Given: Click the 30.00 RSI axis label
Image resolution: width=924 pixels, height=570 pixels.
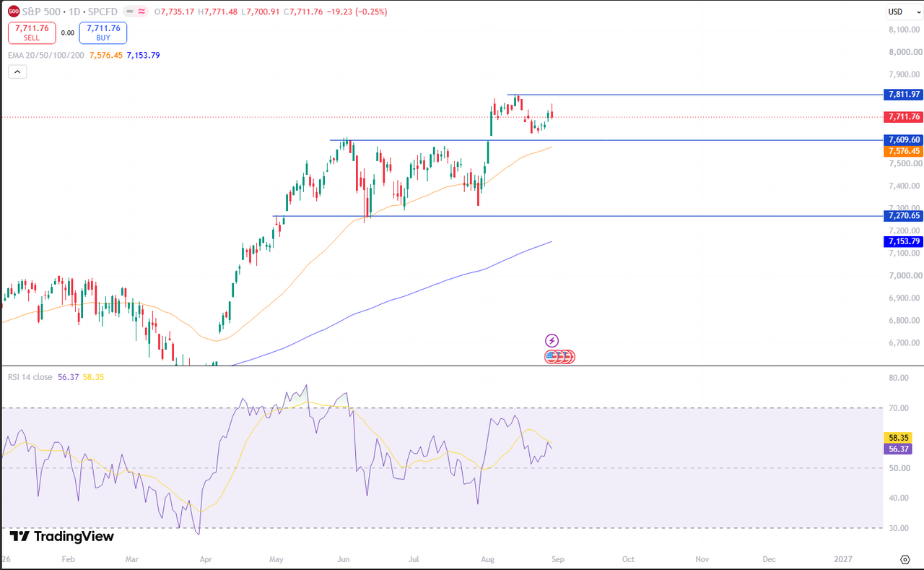Looking at the screenshot, I should [x=899, y=528].
